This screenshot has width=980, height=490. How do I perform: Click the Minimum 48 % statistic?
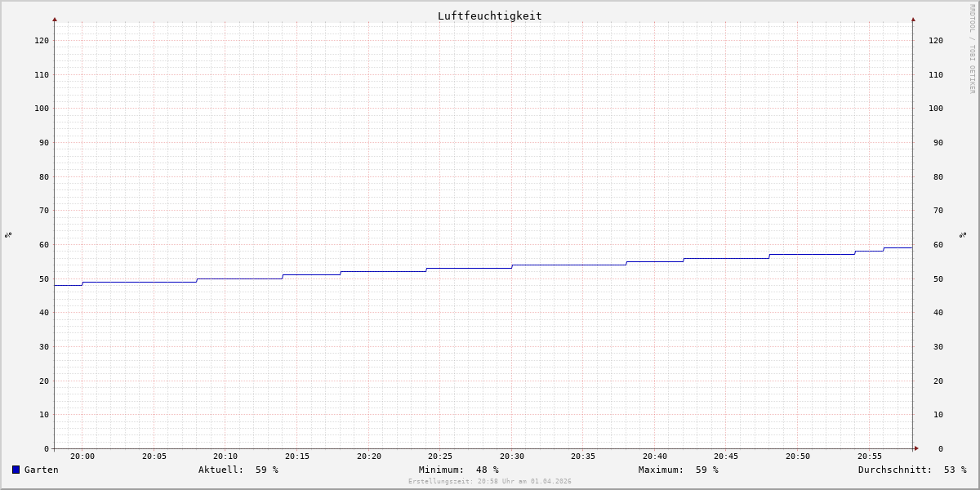[458, 470]
